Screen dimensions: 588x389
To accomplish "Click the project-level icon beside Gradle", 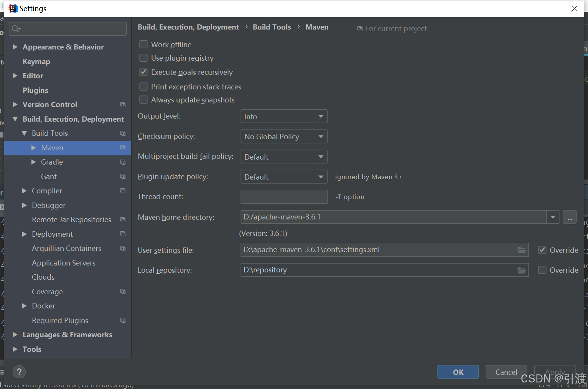I will click(123, 162).
